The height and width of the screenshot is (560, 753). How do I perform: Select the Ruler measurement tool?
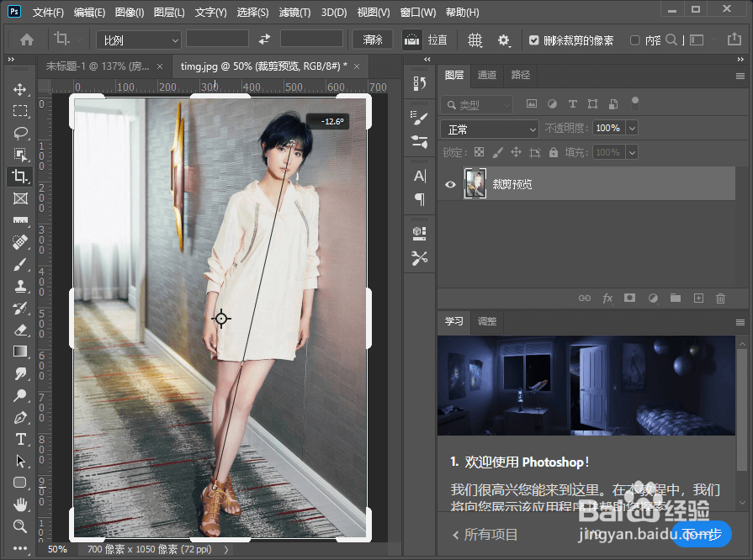tap(19, 220)
